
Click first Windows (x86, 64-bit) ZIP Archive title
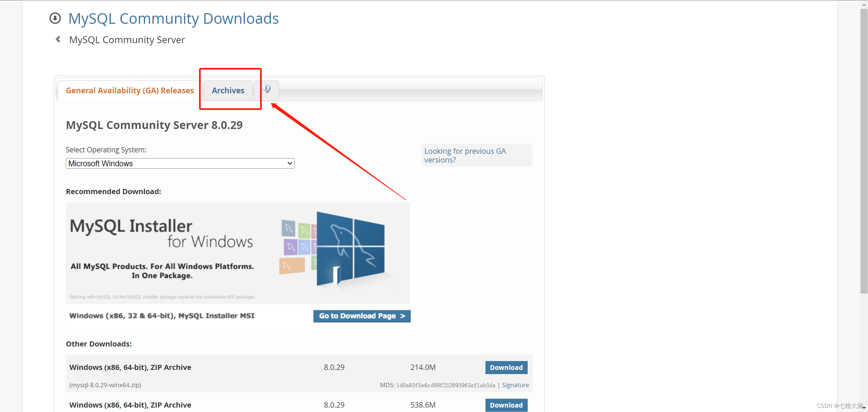tap(130, 368)
